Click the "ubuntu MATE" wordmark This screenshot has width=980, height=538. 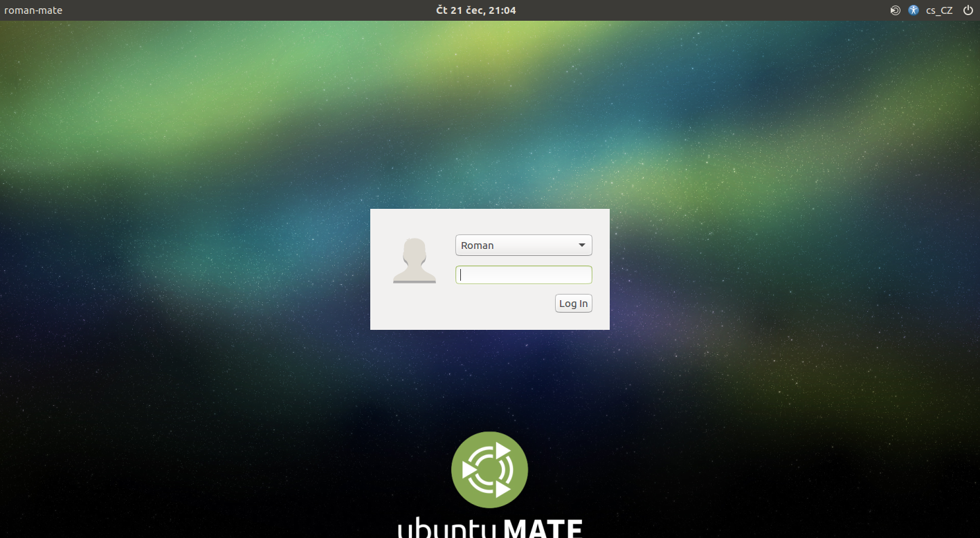click(489, 529)
